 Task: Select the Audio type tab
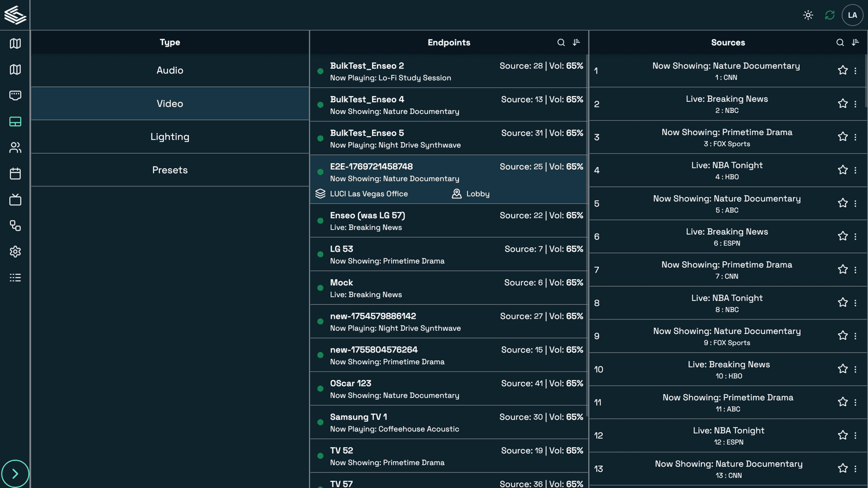(170, 70)
